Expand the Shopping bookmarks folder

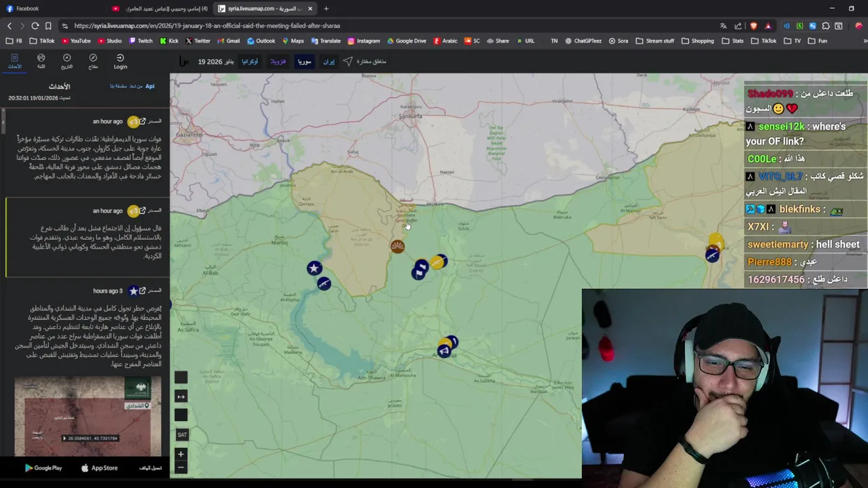[697, 41]
